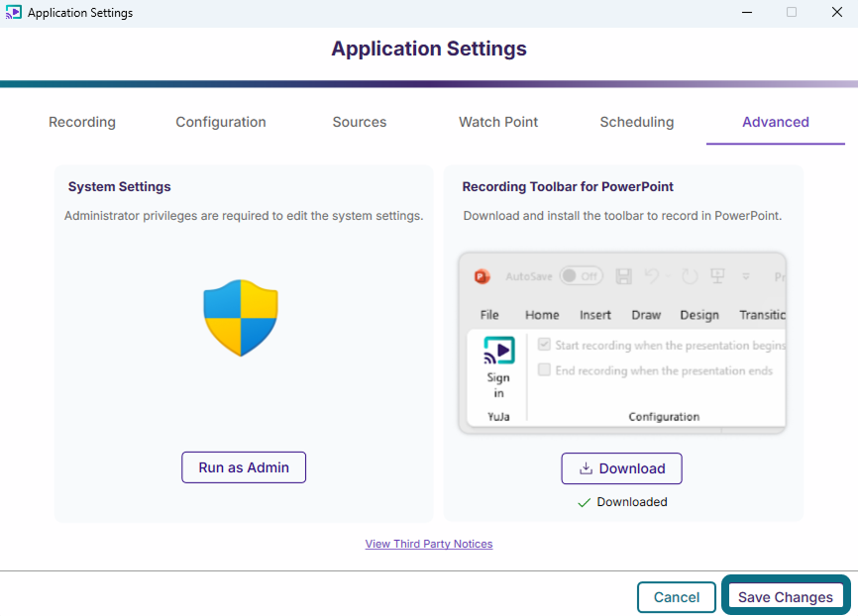The height and width of the screenshot is (616, 858).
Task: Cancel the settings changes
Action: click(x=677, y=597)
